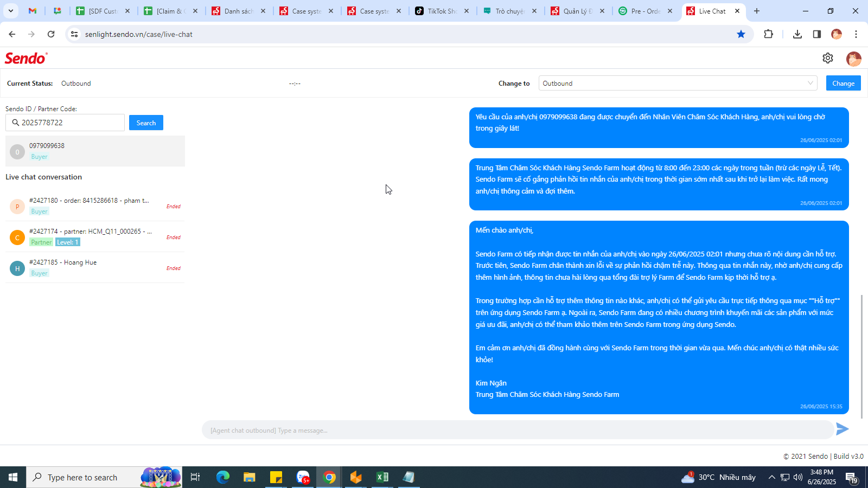Focus the Sendo ID / Partner Code field
Viewport: 868px width, 488px height.
click(x=65, y=123)
